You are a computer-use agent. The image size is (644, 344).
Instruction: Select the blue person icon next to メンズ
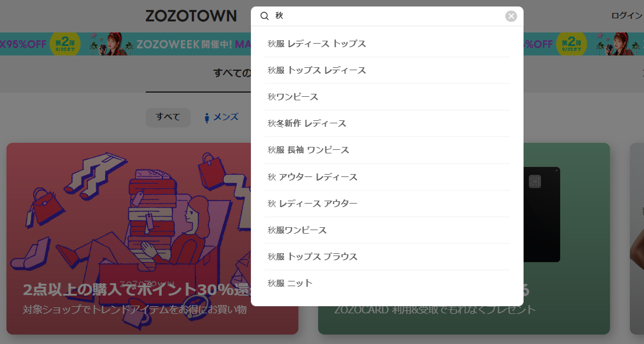tap(206, 117)
